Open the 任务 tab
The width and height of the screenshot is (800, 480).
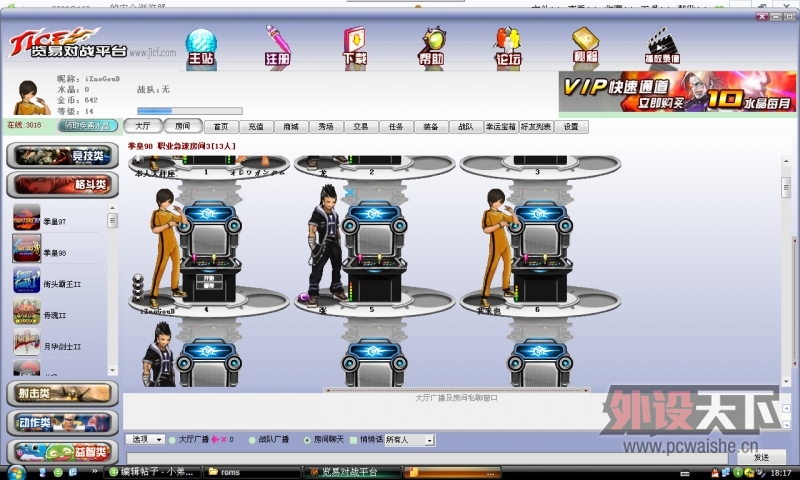(396, 127)
